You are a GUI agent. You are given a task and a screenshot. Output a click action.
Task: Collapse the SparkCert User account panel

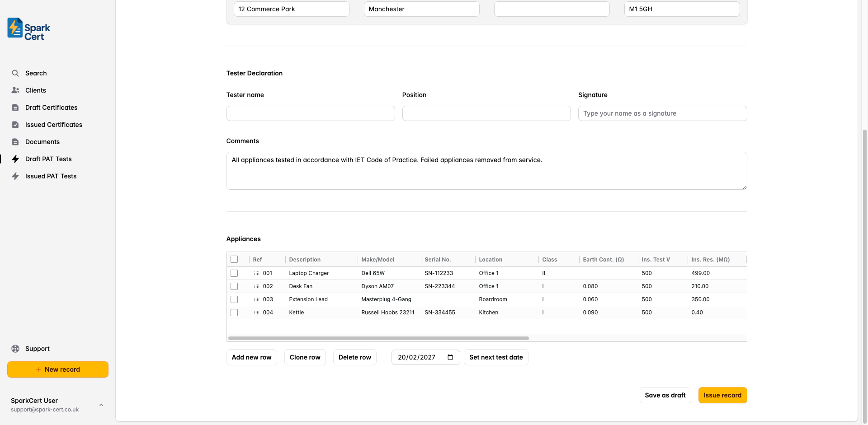click(101, 405)
